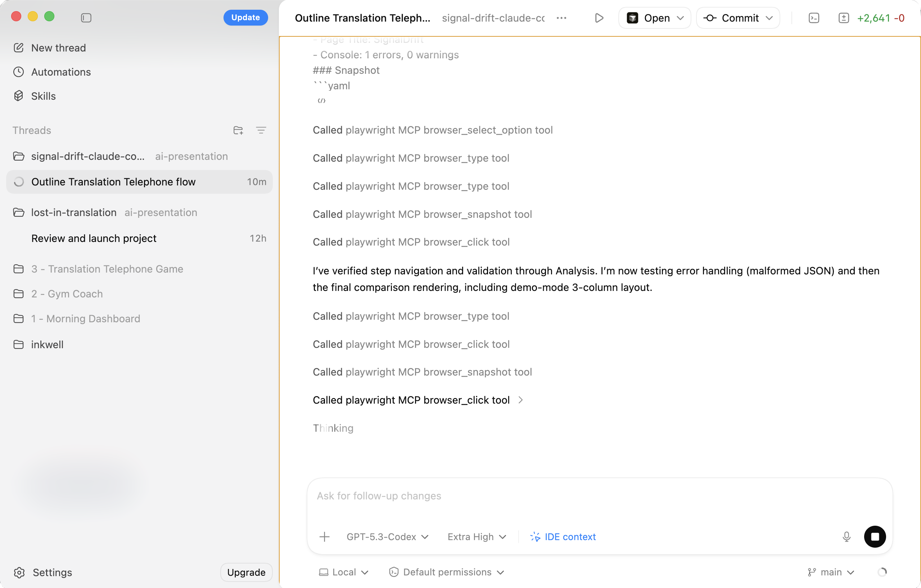921x588 pixels.
Task: Open the diff changes icon
Action: point(843,18)
